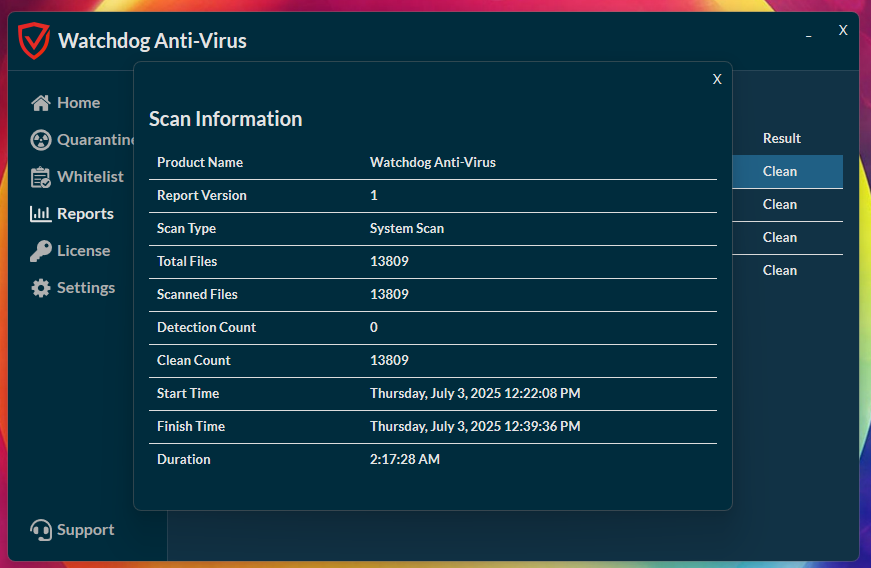
Task: Select the third Clean result row
Action: tap(787, 238)
